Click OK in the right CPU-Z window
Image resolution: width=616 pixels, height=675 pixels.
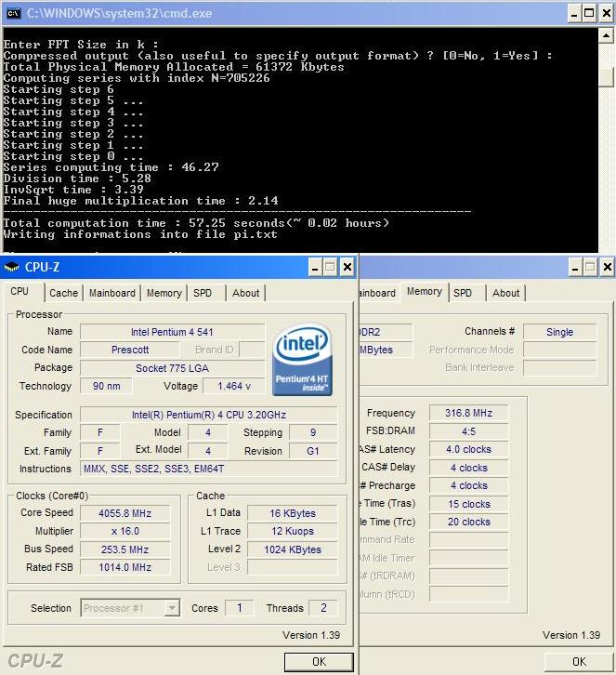[579, 662]
